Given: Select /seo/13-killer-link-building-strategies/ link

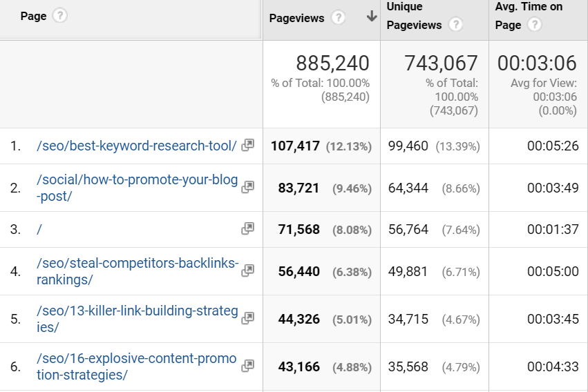Looking at the screenshot, I should click(x=137, y=319).
